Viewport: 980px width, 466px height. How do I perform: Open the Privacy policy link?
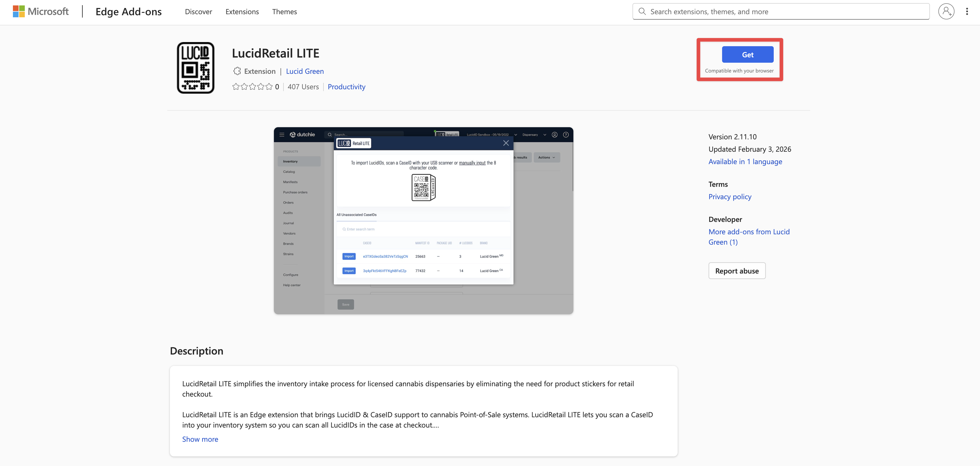(730, 197)
